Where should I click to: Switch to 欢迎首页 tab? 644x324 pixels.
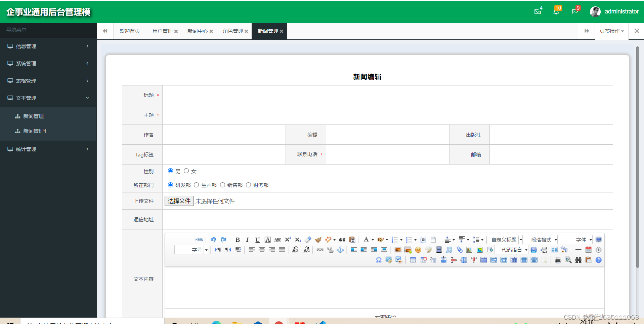130,31
